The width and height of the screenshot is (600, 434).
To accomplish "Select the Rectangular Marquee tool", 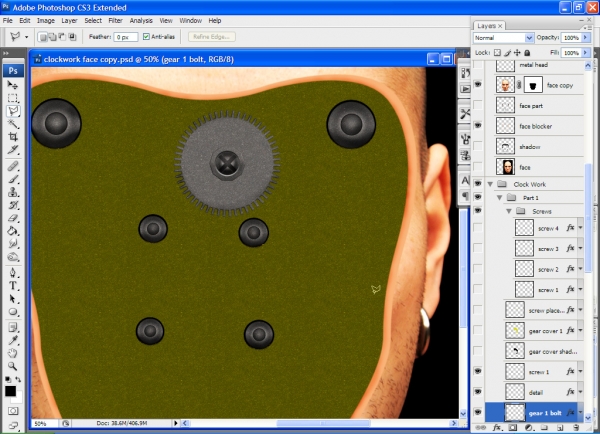I will 13,98.
